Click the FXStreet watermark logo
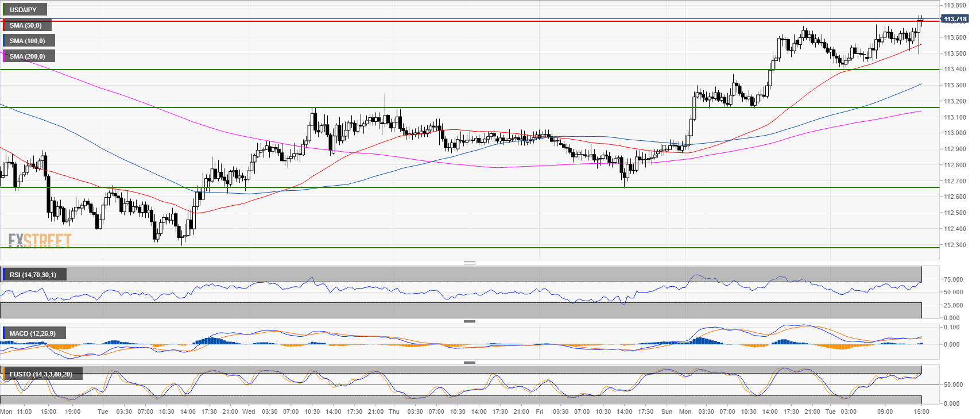 click(x=40, y=240)
